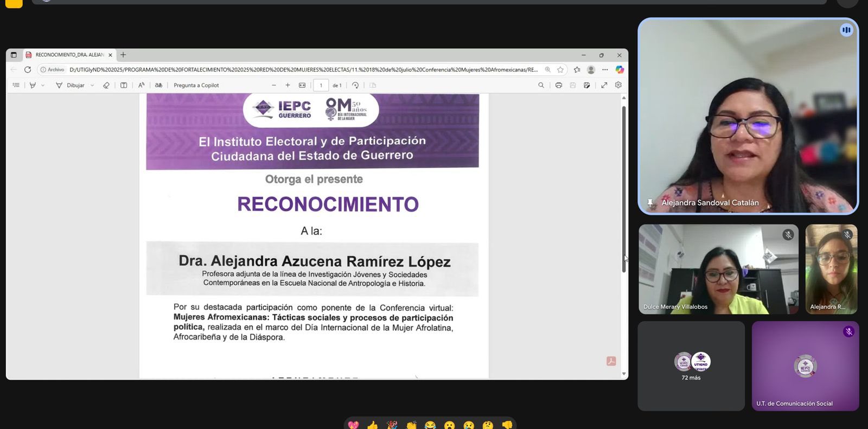Enter PDF full screen mode
Screen dimensions: 868x429
pos(604,85)
